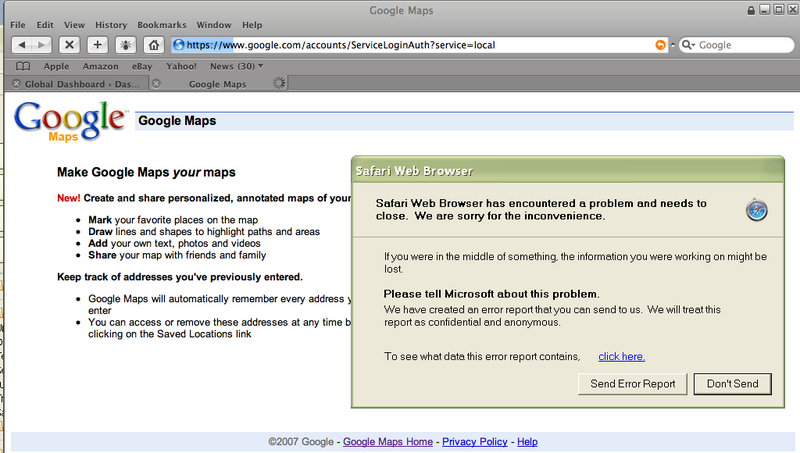Click the Safari compass icon in dialog
The height and width of the screenshot is (453, 800).
(757, 210)
